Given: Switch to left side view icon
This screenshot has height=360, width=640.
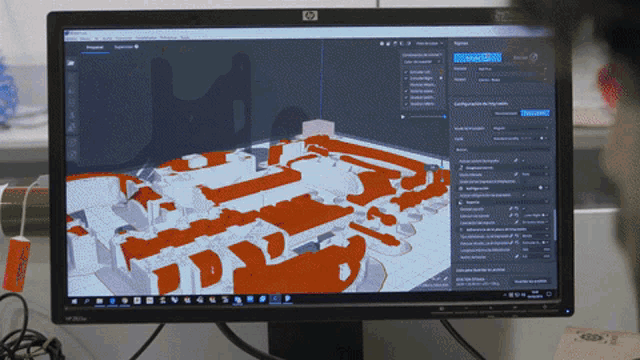Looking at the screenshot, I should click(402, 43).
